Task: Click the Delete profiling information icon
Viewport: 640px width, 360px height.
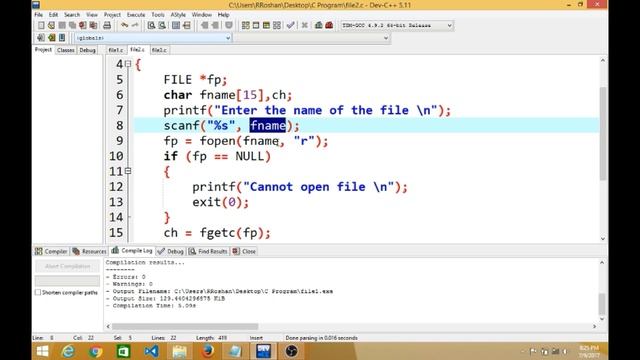Action: click(x=329, y=25)
